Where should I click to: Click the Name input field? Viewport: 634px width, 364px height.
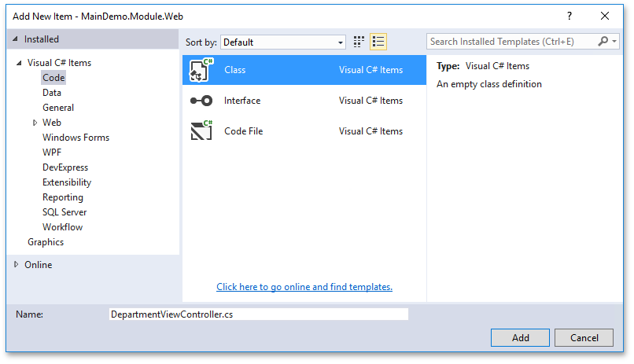pyautogui.click(x=259, y=314)
